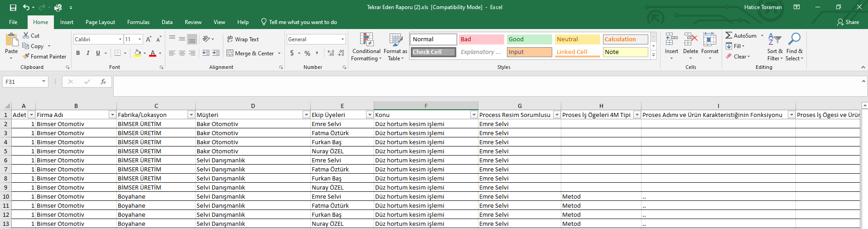The width and height of the screenshot is (868, 229).
Task: Open the General number format dropdown
Action: [342, 39]
